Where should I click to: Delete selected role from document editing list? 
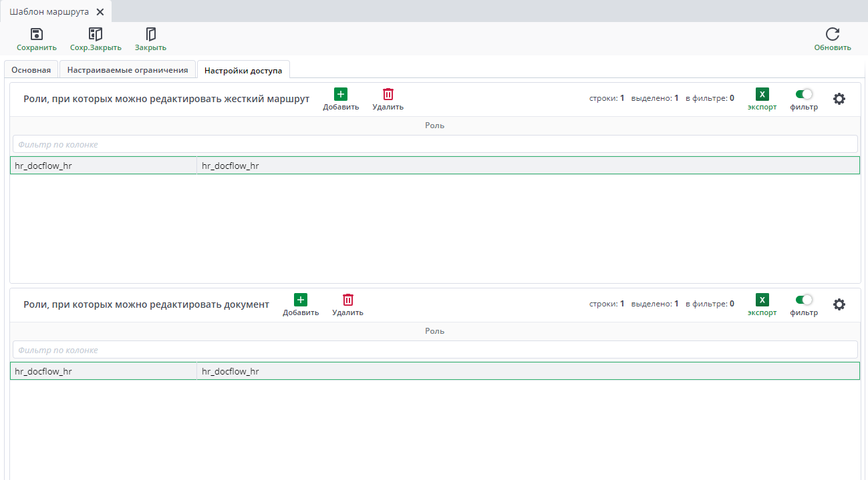click(347, 300)
